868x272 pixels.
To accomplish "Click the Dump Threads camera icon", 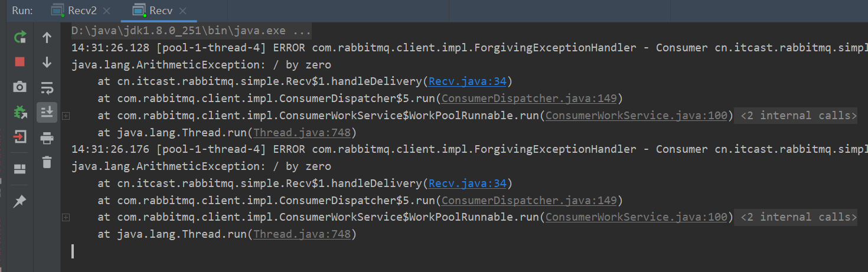I will (x=20, y=87).
